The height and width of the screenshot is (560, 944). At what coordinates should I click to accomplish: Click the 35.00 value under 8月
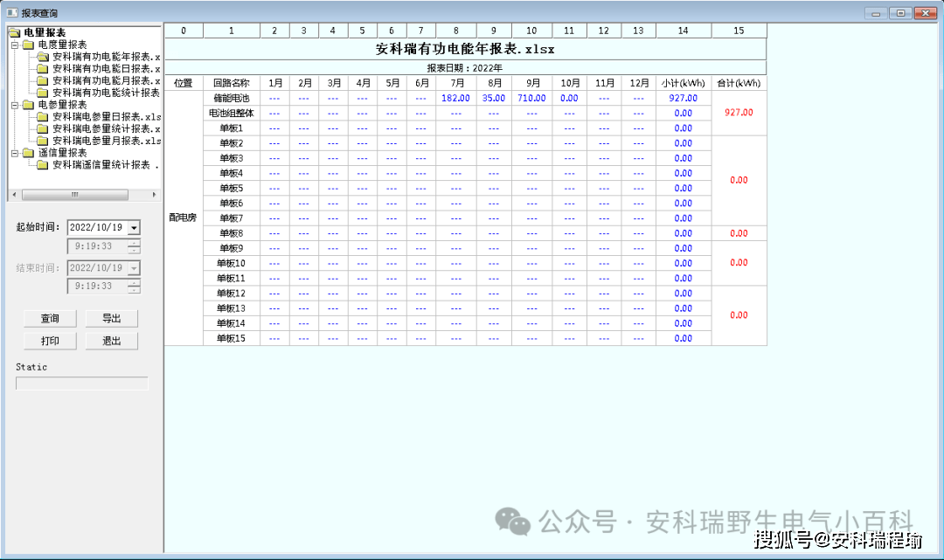pos(494,98)
